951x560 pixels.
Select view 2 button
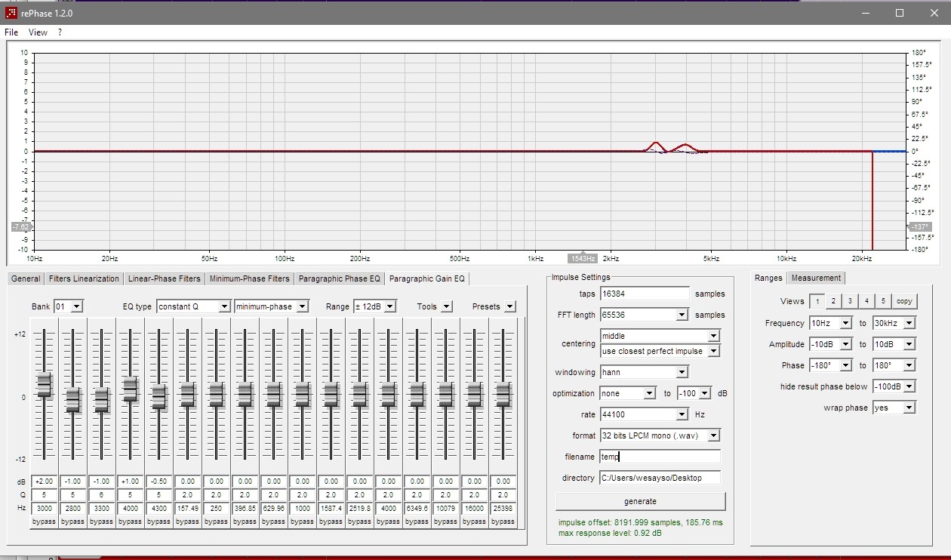click(x=833, y=301)
